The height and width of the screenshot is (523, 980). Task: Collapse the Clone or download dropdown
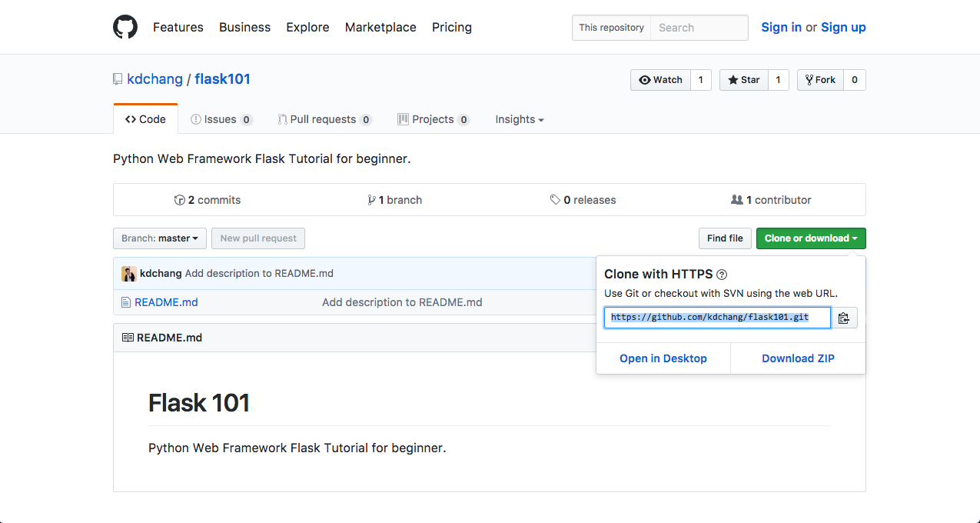[811, 238]
